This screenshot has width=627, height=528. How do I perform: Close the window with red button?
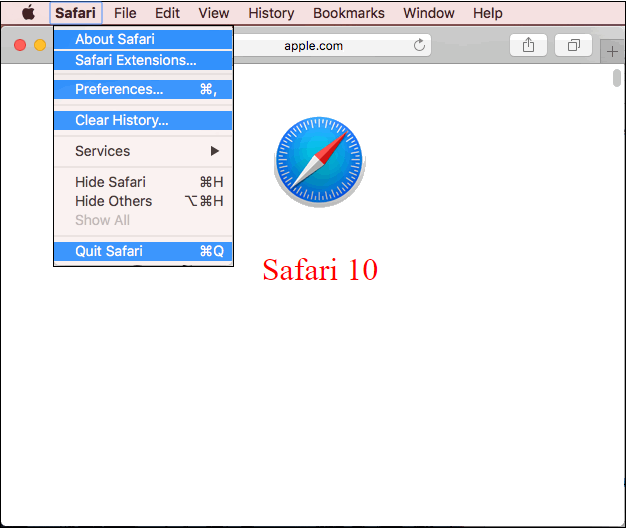point(20,45)
